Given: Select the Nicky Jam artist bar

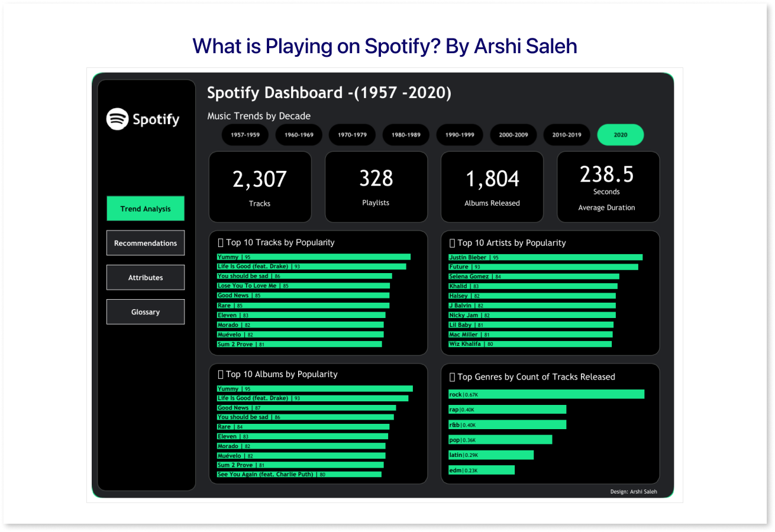Looking at the screenshot, I should pos(532,316).
